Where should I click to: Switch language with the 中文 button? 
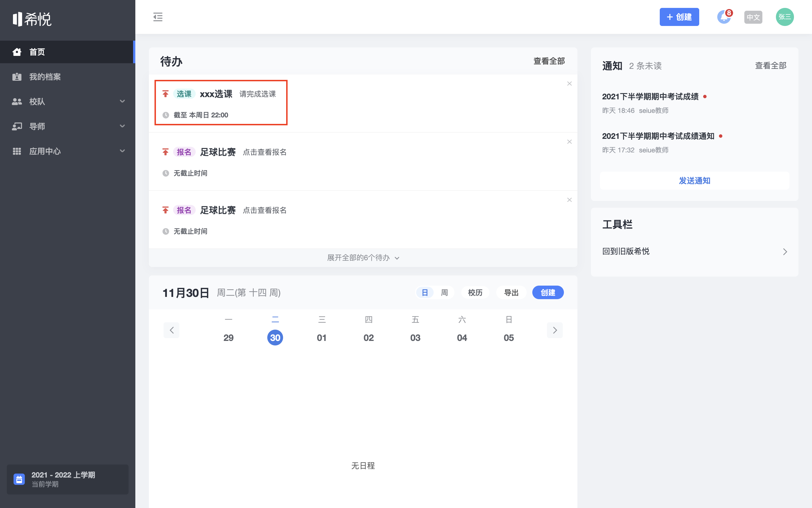pyautogui.click(x=753, y=17)
